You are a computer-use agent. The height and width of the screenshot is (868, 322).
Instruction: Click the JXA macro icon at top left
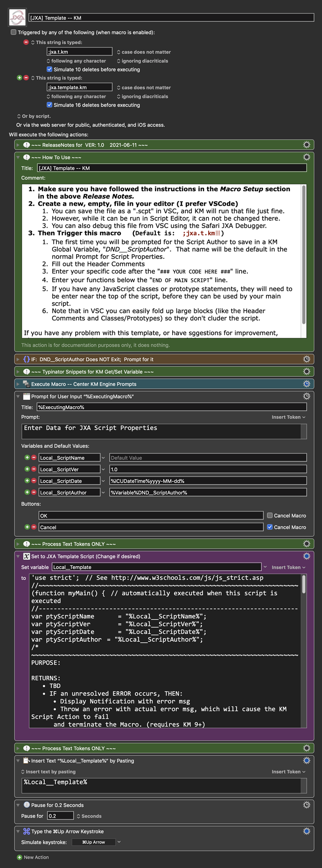click(18, 18)
